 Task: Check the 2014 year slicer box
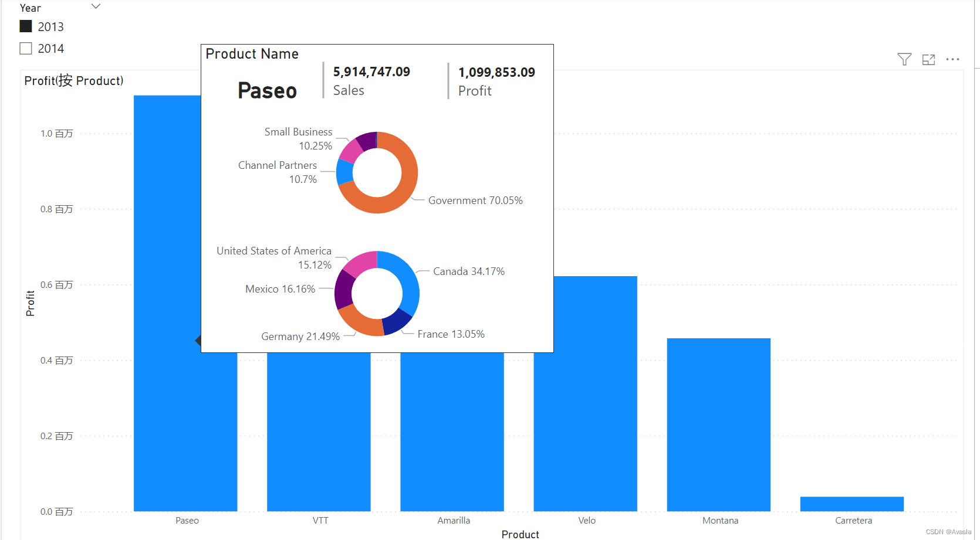click(x=26, y=48)
